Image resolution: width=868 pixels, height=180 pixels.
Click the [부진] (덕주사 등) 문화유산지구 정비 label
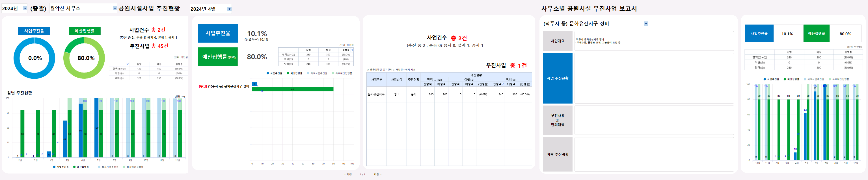(x=224, y=86)
